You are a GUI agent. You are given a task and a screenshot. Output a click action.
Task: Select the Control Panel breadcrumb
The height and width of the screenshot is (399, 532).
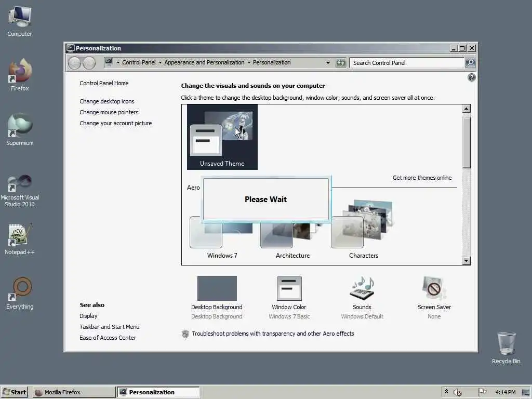[139, 62]
